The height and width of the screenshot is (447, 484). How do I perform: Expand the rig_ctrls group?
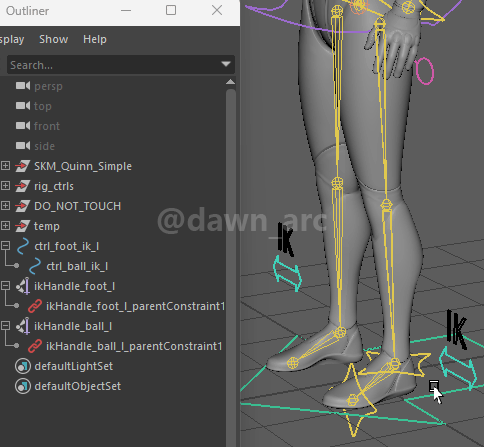point(5,186)
